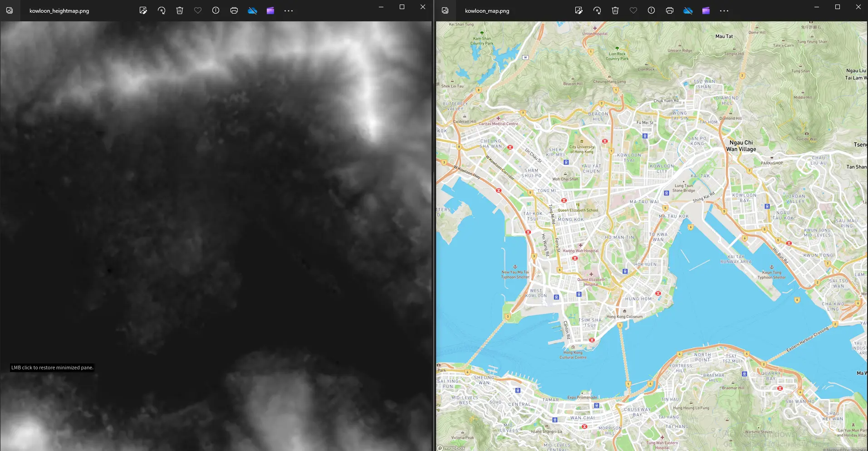The image size is (868, 451).
Task: Open See more menu in map window
Action: coord(724,10)
